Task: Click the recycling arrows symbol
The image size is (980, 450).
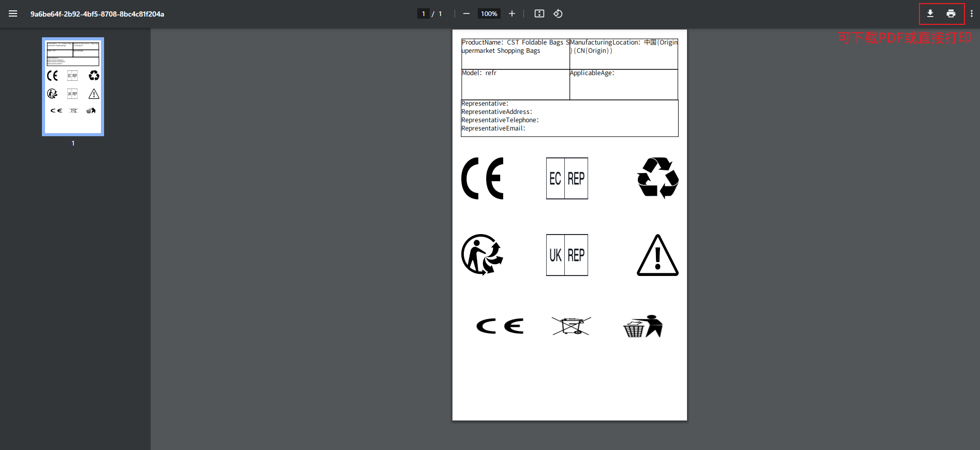Action: (x=657, y=178)
